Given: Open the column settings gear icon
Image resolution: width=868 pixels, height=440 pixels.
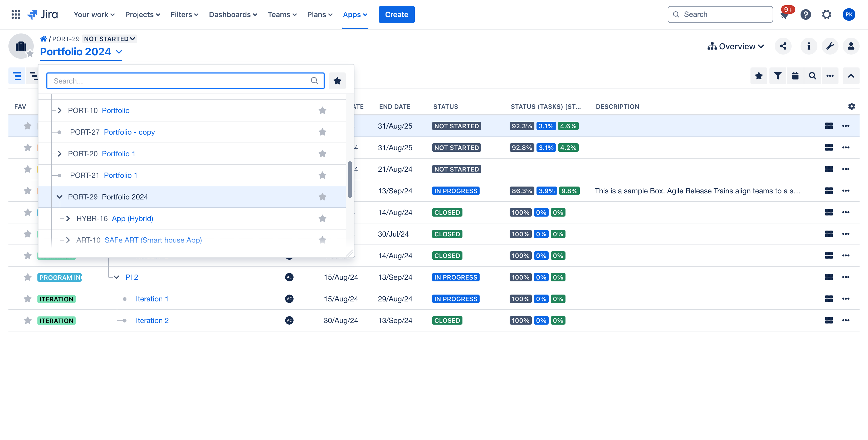Looking at the screenshot, I should click(x=851, y=106).
